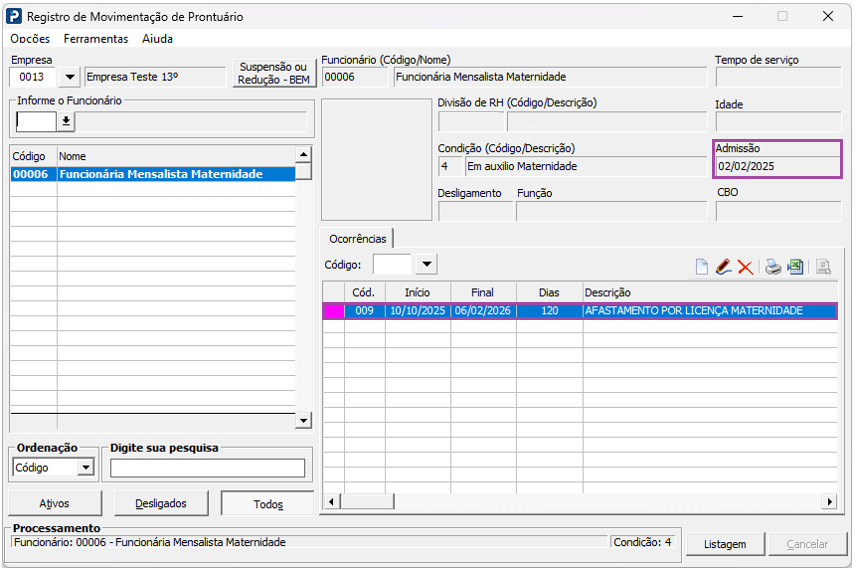Image resolution: width=855 pixels, height=570 pixels.
Task: Click the Dias column header
Action: (x=549, y=292)
